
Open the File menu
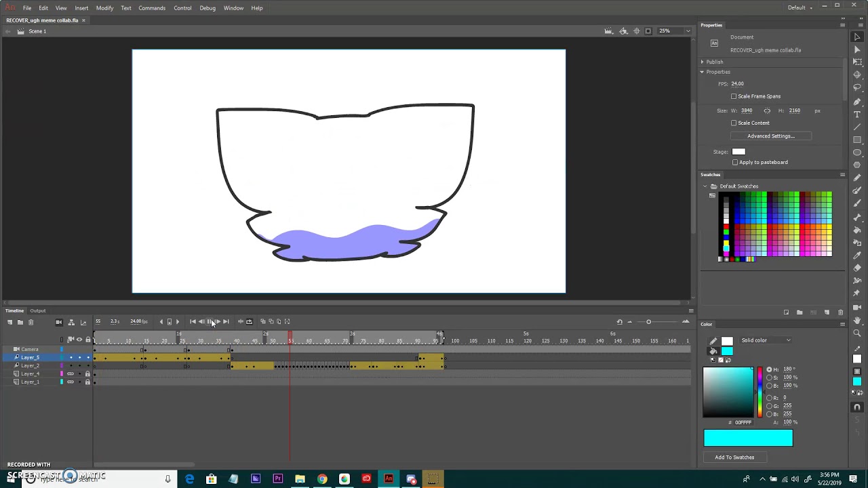(x=27, y=8)
